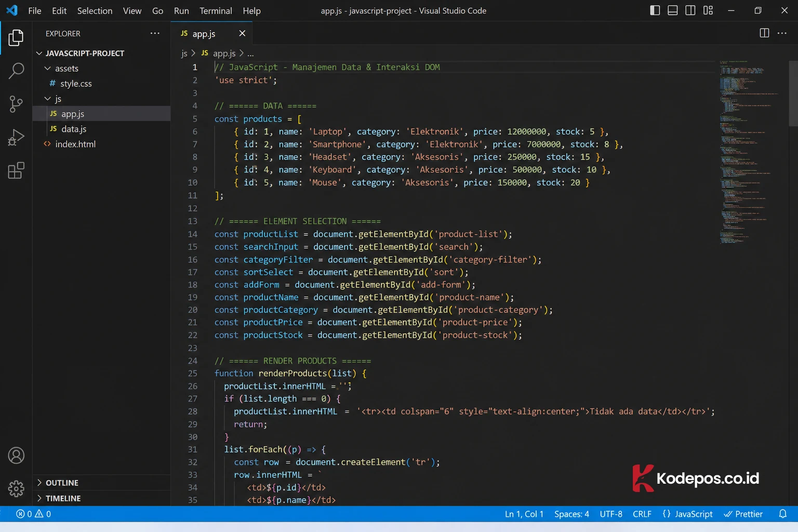The image size is (798, 532).
Task: Toggle bottom panel visibility
Action: (673, 10)
